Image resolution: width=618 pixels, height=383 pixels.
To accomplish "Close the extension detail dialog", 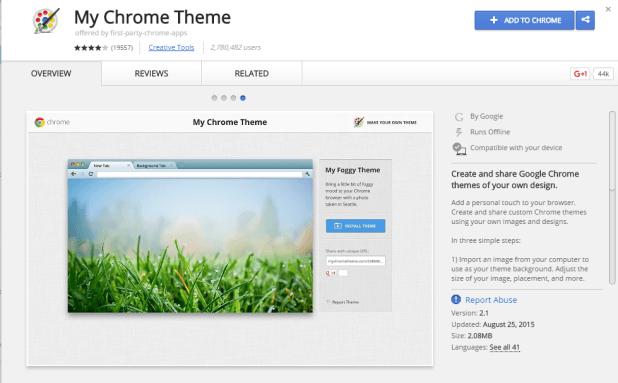I will (608, 9).
